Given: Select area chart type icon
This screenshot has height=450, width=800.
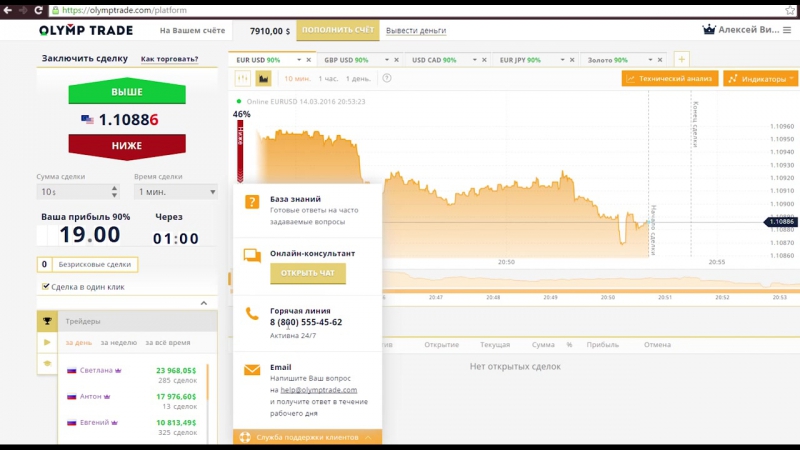Looking at the screenshot, I should [x=263, y=79].
